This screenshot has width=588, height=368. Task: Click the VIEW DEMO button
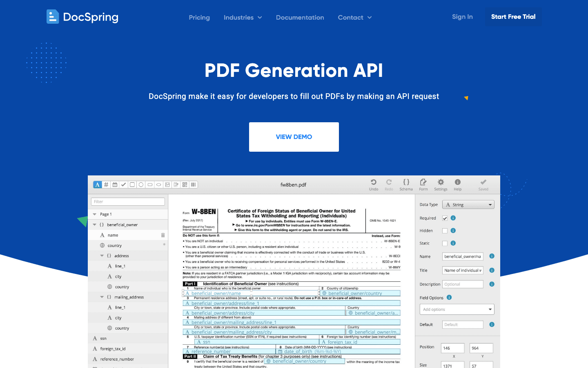click(x=294, y=137)
